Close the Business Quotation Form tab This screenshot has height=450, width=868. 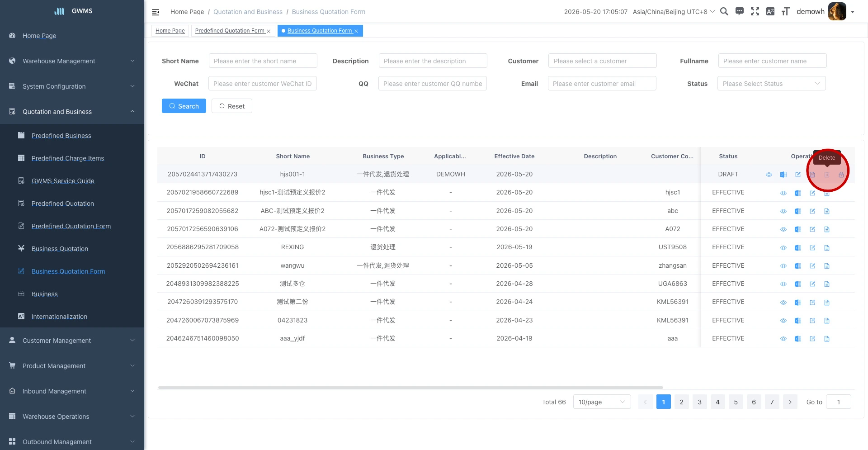tap(356, 31)
